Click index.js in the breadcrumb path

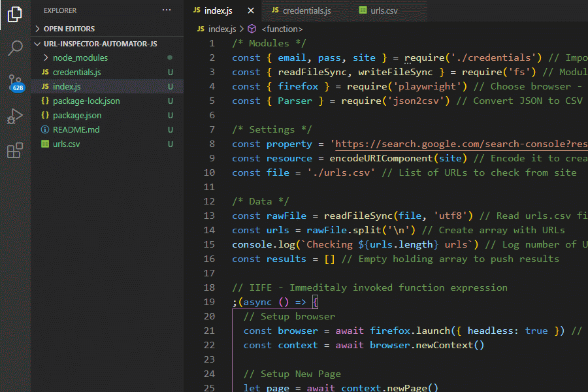click(x=221, y=29)
